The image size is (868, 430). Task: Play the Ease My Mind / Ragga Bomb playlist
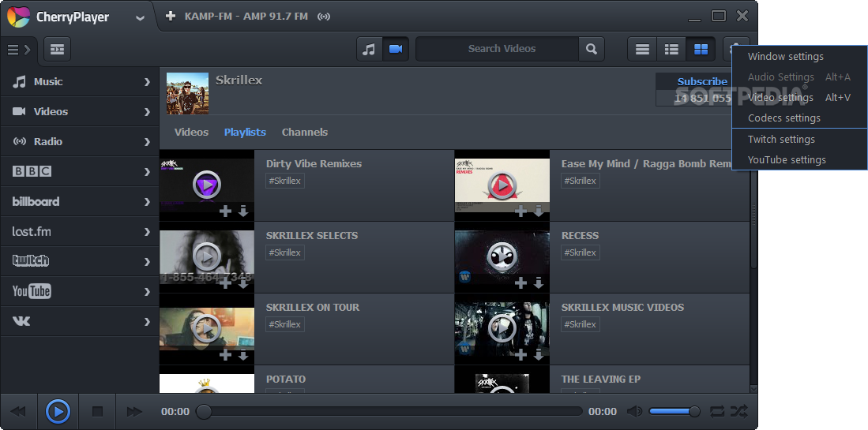(502, 185)
